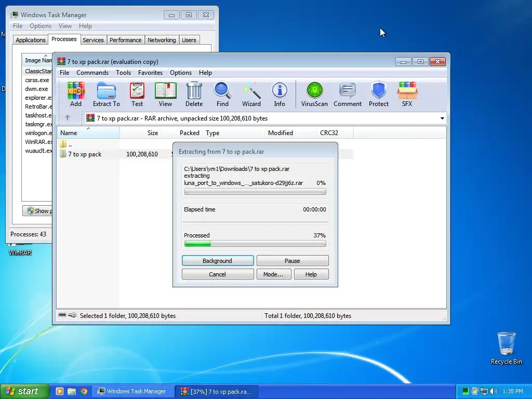
Task: Open the Tools menu in WinRAR
Action: [x=123, y=73]
